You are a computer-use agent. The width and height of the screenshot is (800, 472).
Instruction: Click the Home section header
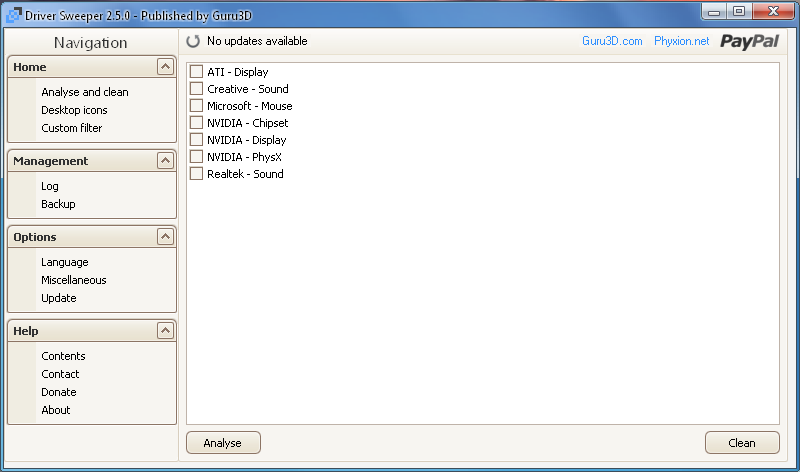tap(92, 67)
